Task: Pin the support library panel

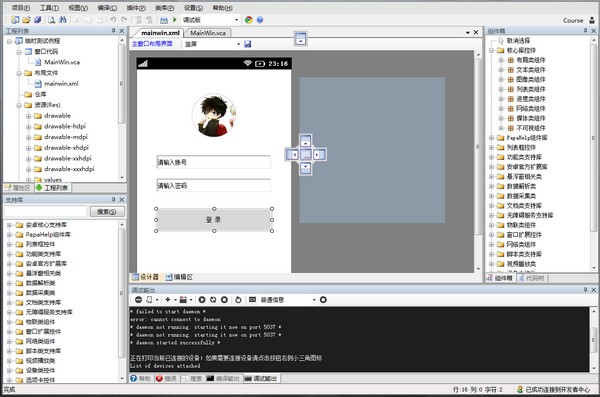Action: (113, 199)
